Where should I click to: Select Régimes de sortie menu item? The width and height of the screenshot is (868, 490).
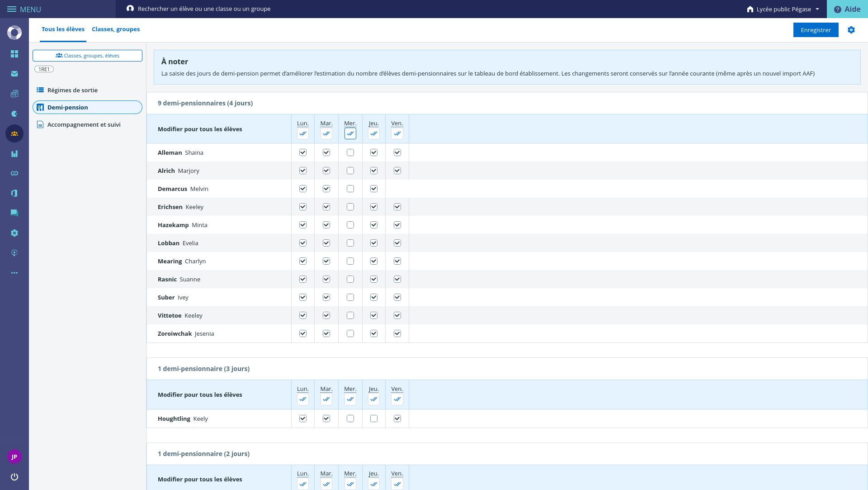pyautogui.click(x=72, y=90)
